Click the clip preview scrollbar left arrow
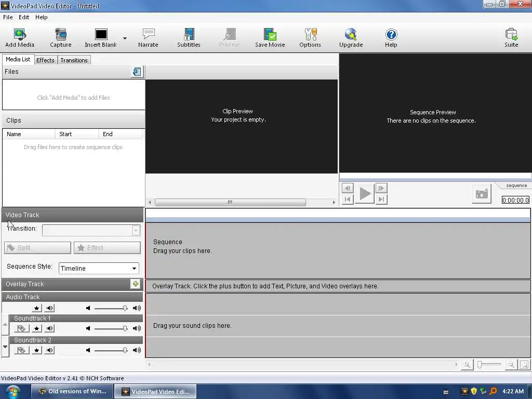 [150, 202]
